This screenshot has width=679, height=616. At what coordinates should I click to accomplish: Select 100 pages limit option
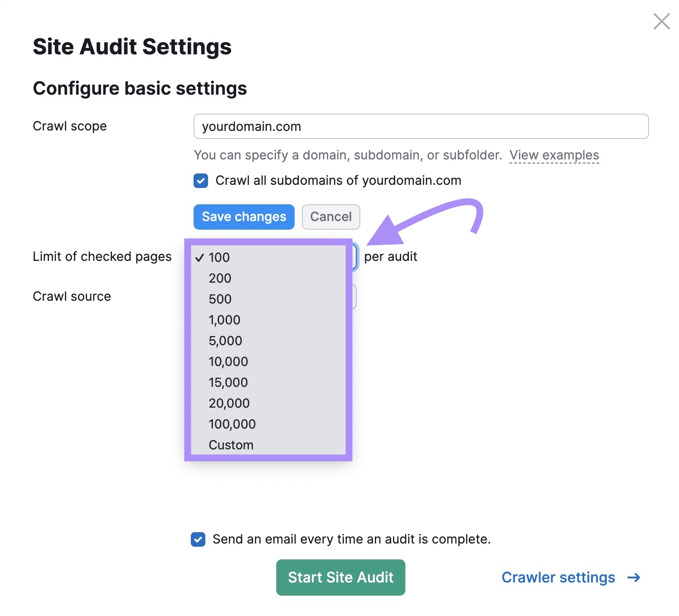(x=219, y=257)
